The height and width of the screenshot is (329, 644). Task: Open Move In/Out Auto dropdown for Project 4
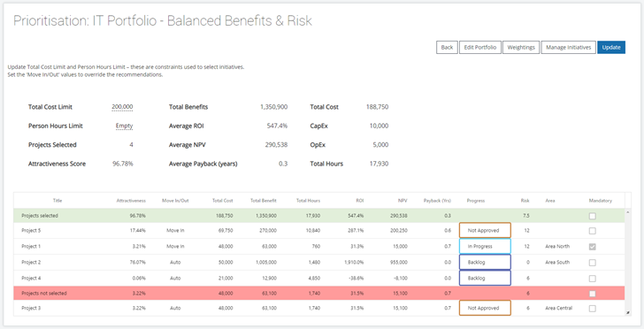tap(175, 278)
